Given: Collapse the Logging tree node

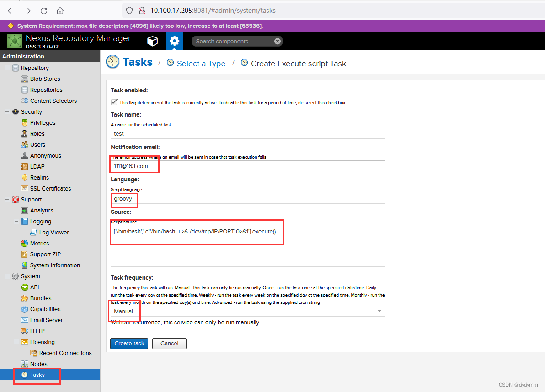Looking at the screenshot, I should 16,222.
